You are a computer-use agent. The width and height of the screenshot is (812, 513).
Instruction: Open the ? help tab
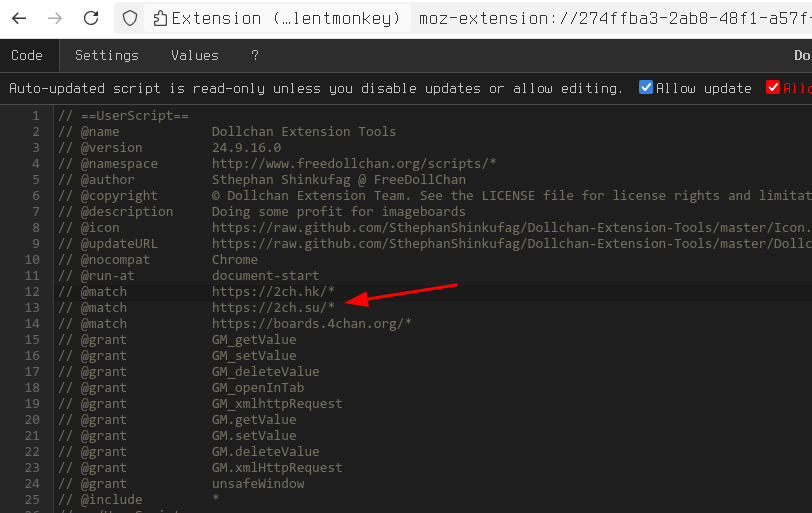(x=255, y=56)
